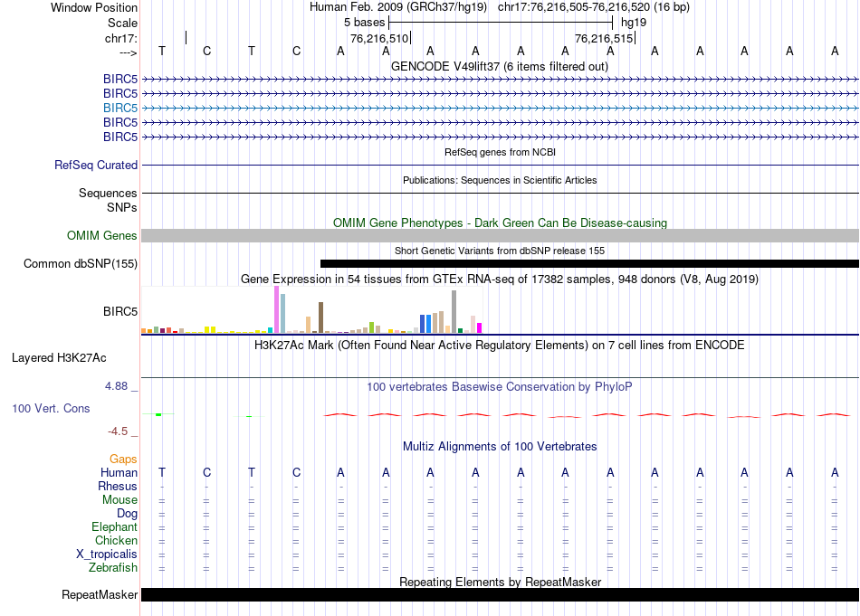Click the magenta GTEx bar at chart's end
Image resolution: width=860 pixels, height=616 pixels.
[480, 328]
